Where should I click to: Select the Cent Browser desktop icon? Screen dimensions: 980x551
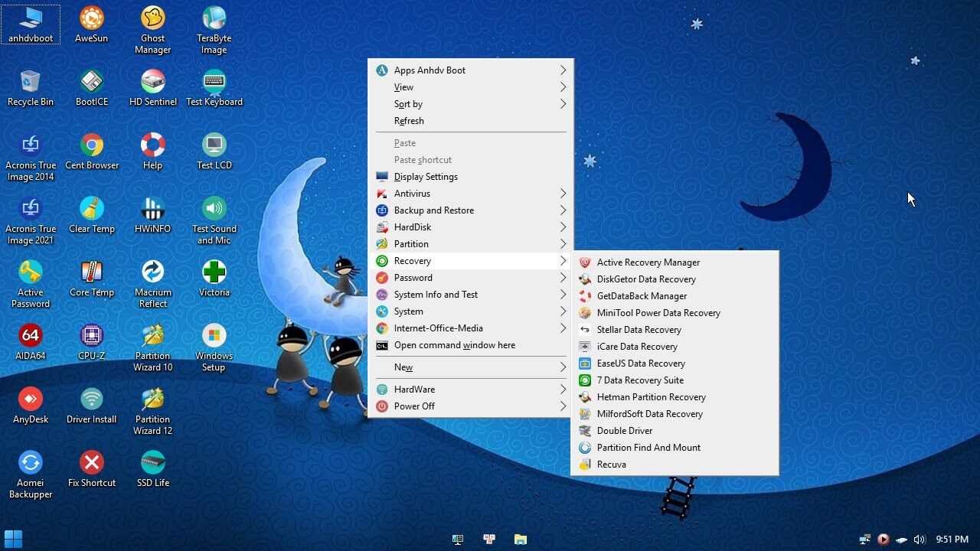click(91, 152)
